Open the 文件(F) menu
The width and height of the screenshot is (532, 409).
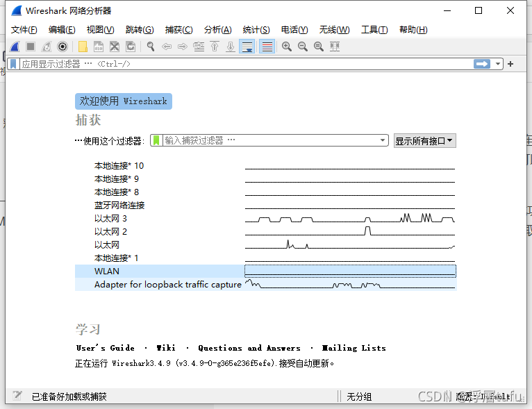[x=24, y=30]
